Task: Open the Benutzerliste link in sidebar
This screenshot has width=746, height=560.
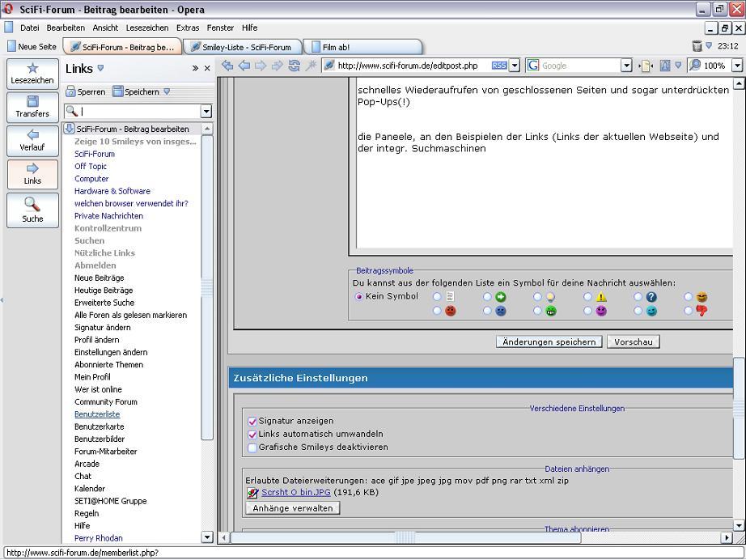Action: [x=97, y=414]
